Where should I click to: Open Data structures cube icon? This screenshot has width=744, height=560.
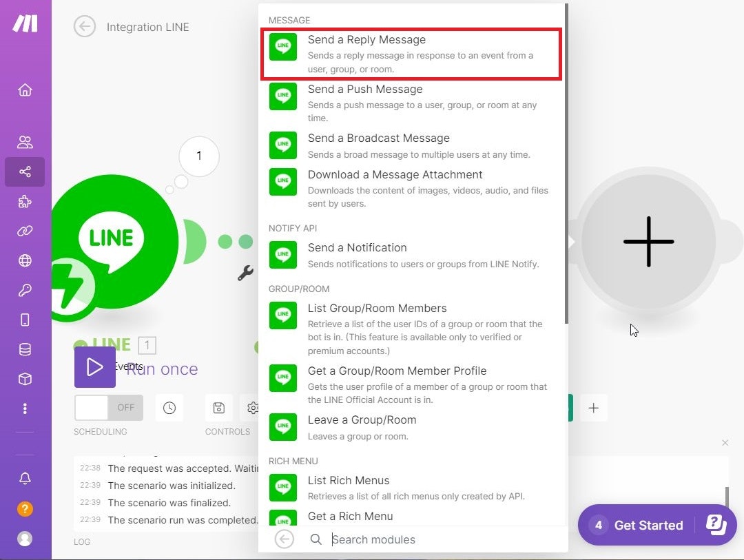(25, 379)
